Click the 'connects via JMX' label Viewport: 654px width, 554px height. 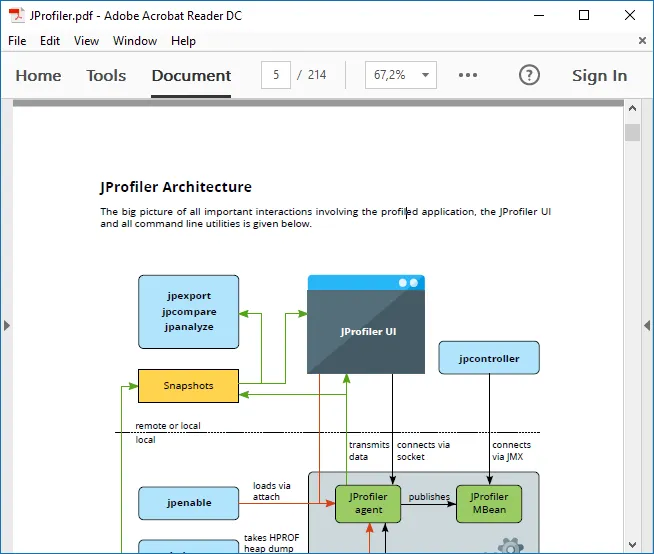pyautogui.click(x=511, y=451)
